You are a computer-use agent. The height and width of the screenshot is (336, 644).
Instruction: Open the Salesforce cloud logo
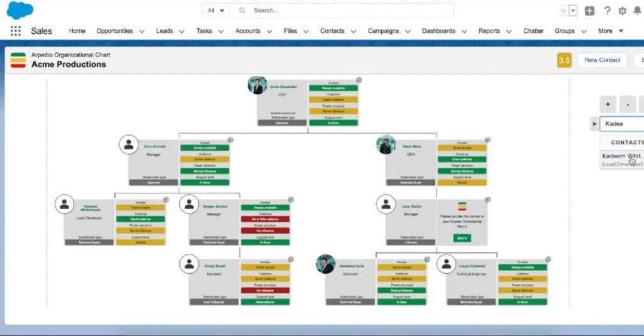click(19, 10)
